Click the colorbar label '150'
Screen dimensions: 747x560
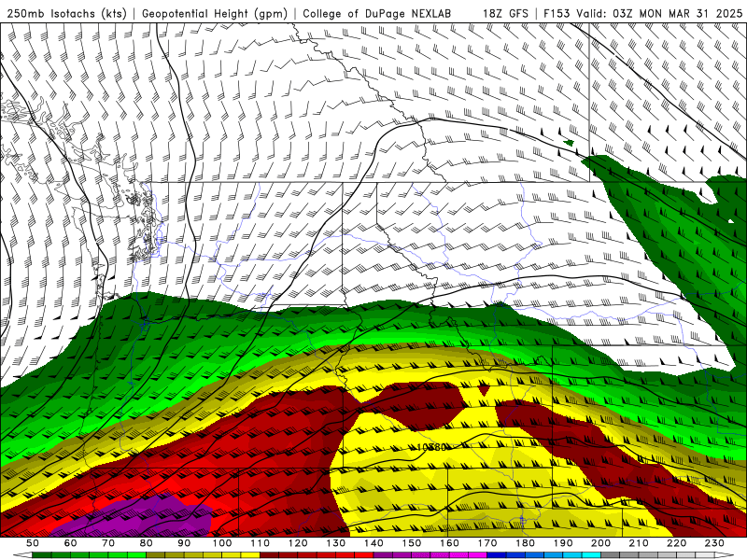click(412, 543)
